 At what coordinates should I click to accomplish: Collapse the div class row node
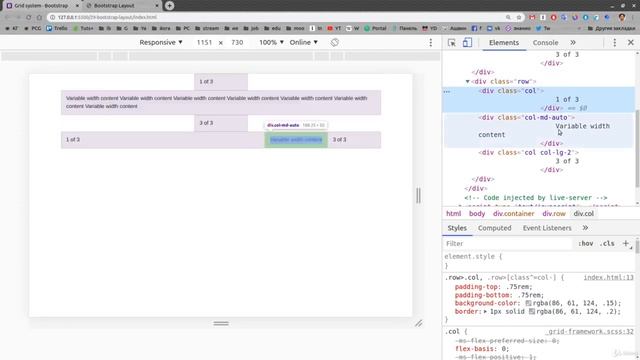(x=467, y=82)
